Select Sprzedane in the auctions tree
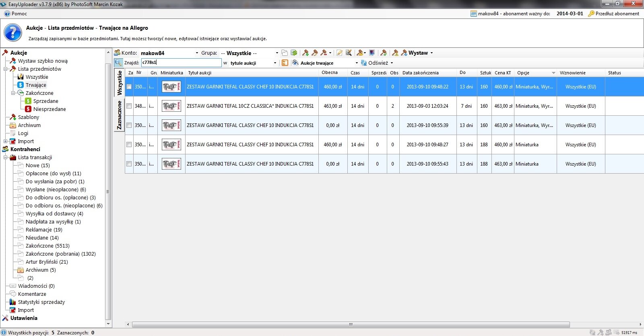This screenshot has height=336, width=644. (45, 101)
